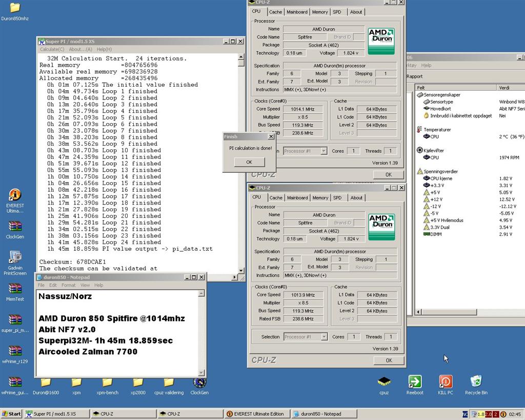Switch to EVEREST Ultimate Edition taskbar button
Screen dimensions: 525x420
point(257,414)
